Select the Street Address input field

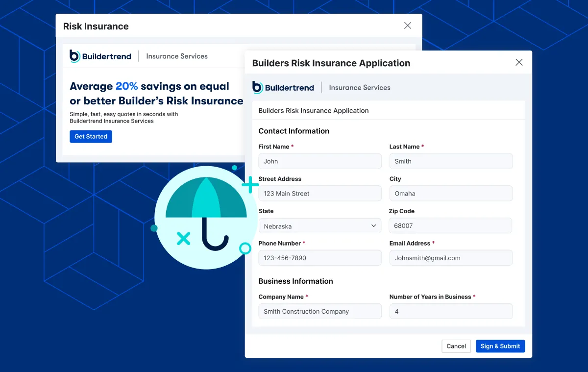click(320, 194)
